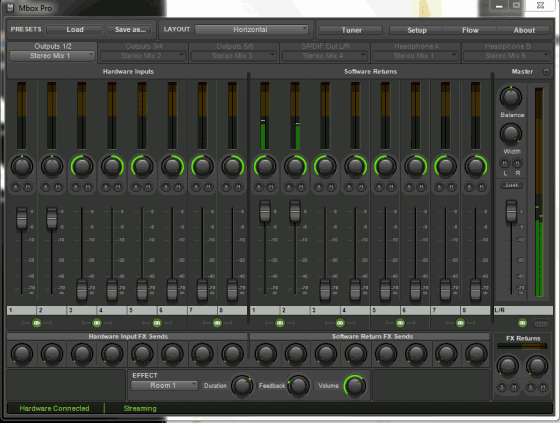This screenshot has width=560, height=423.
Task: Open the Layout Horizontal dropdown
Action: (251, 30)
